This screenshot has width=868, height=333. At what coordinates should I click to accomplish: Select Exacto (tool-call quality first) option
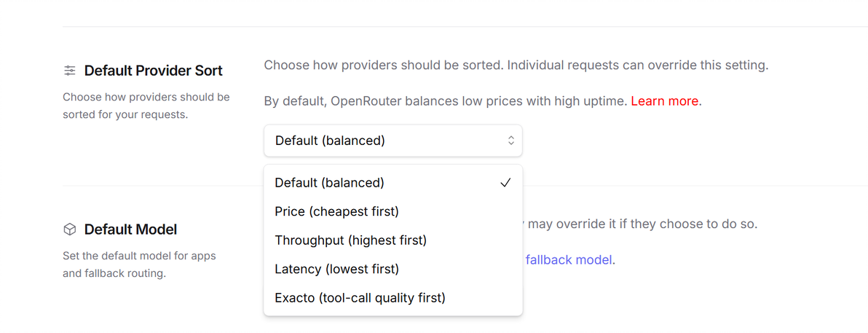pyautogui.click(x=393, y=298)
